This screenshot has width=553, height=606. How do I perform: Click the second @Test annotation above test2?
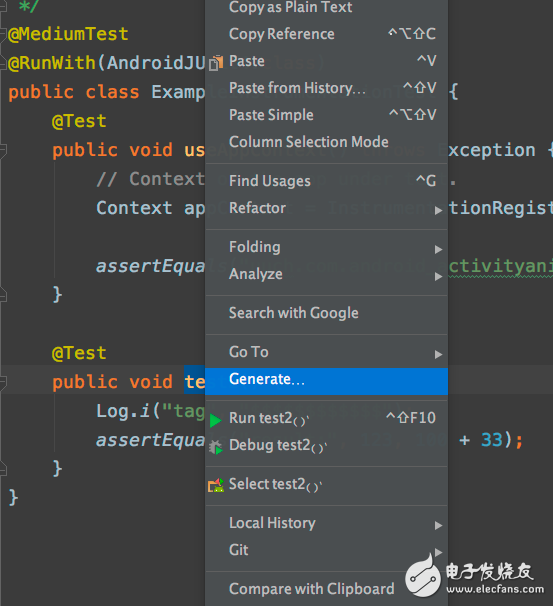click(79, 353)
